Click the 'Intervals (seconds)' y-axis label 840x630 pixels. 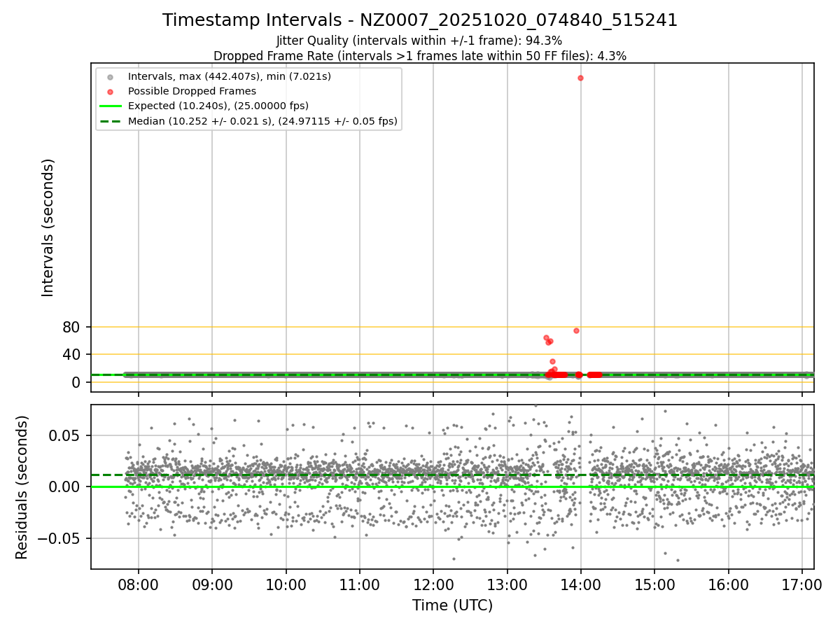tap(48, 227)
